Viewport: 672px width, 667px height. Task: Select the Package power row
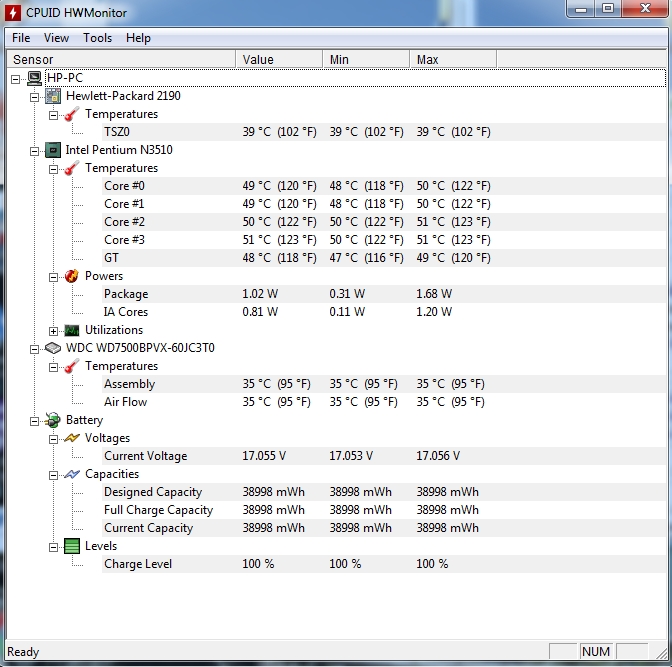[x=384, y=294]
